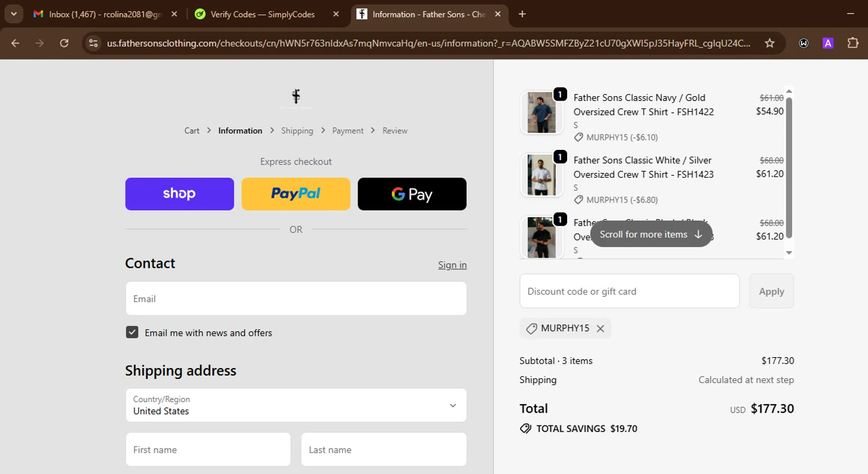Select Father Sons Classic Navy / Gold title
The width and height of the screenshot is (868, 474).
[643, 105]
